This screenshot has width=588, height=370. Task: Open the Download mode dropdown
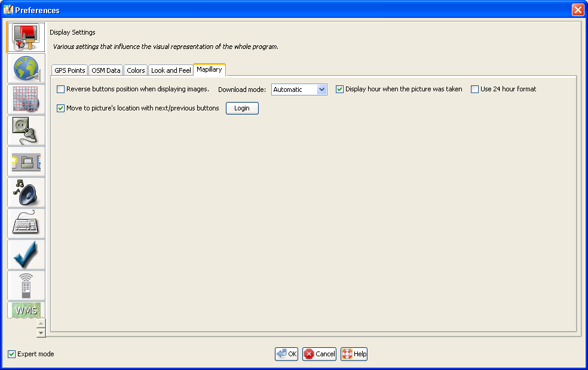pyautogui.click(x=321, y=90)
